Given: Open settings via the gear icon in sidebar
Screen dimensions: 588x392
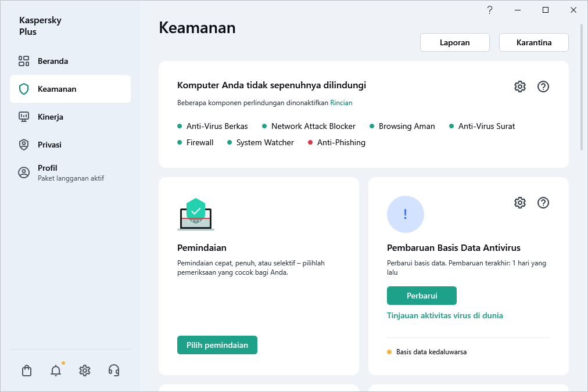Looking at the screenshot, I should pyautogui.click(x=85, y=370).
